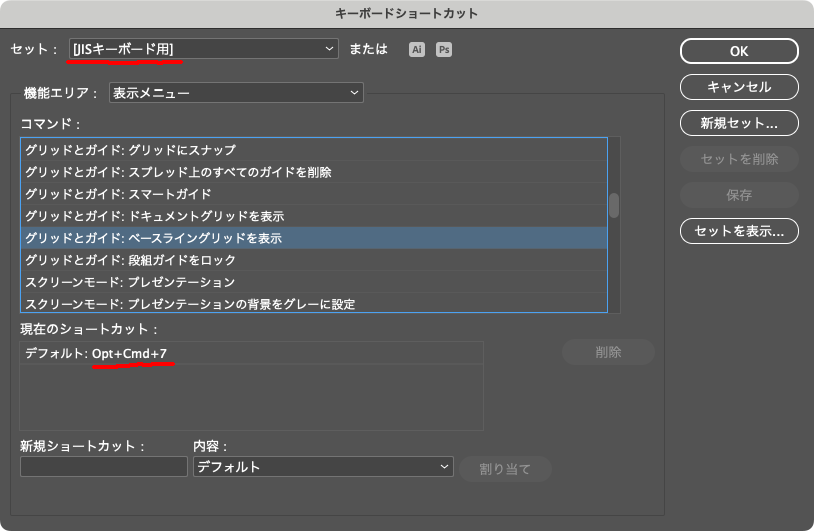The width and height of the screenshot is (814, 531).
Task: Click the キャンセル button
Action: (739, 87)
